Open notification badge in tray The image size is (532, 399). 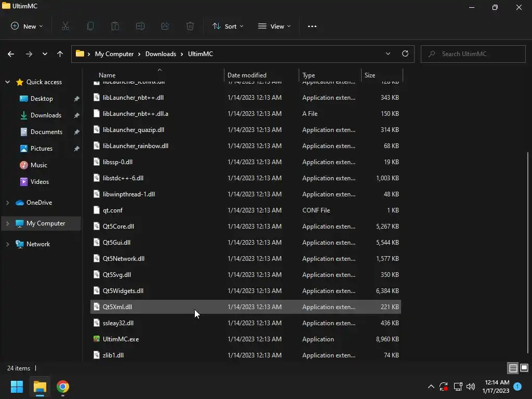coord(517,387)
